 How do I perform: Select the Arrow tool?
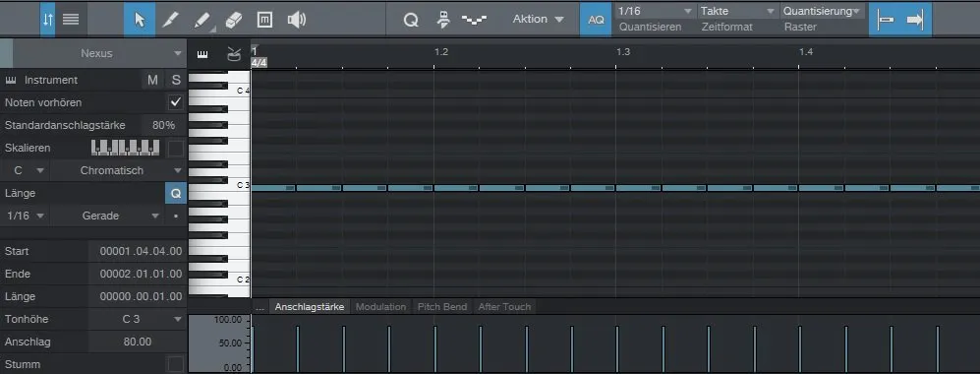(140, 20)
